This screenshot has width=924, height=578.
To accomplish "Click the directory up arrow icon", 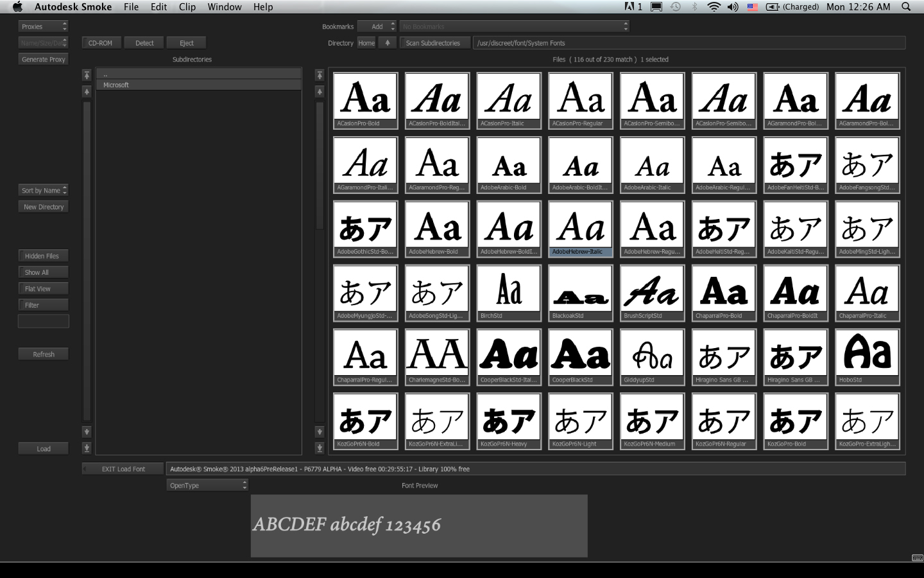I will point(387,43).
